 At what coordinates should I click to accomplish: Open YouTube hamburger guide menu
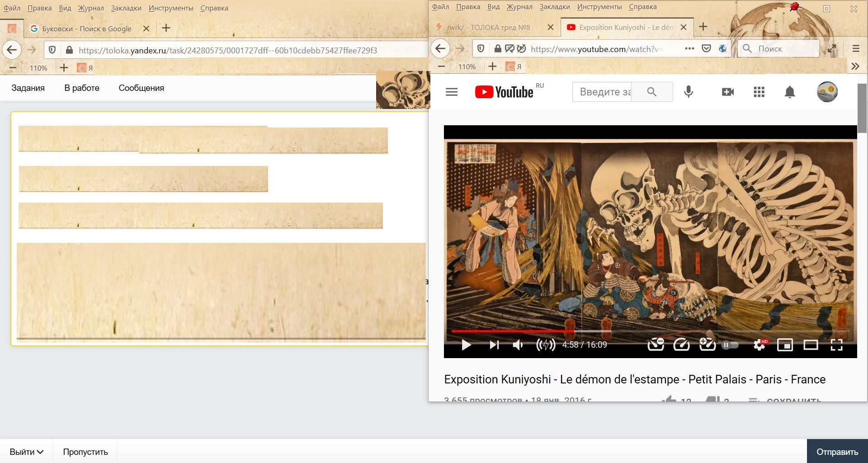pos(452,92)
